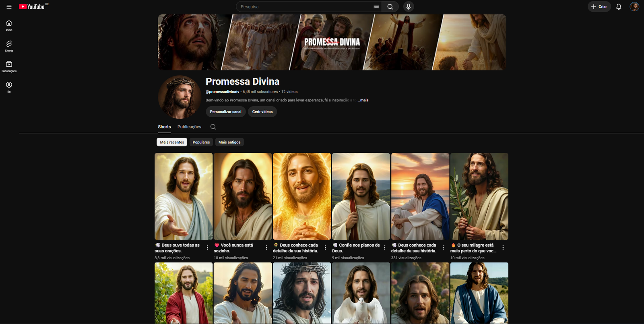The height and width of the screenshot is (324, 644).
Task: Click title 'Você nunca está sozinho.'
Action: [x=234, y=248]
